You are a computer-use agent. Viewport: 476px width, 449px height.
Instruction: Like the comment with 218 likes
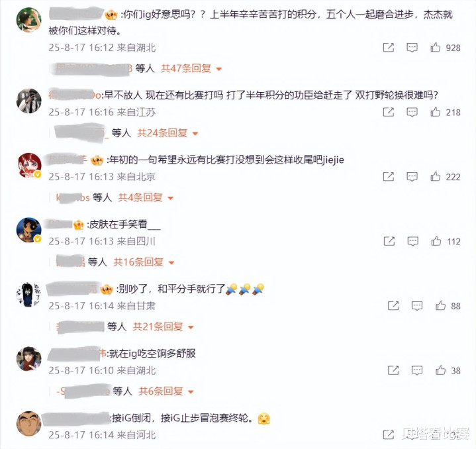(x=435, y=112)
